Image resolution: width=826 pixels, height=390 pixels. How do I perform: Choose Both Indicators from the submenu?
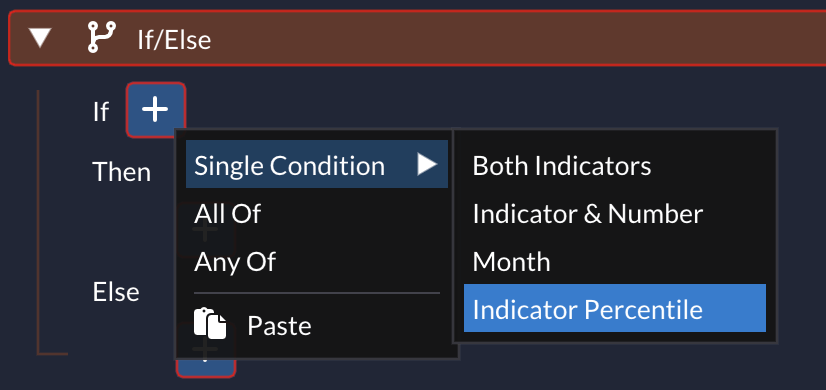[x=562, y=165]
